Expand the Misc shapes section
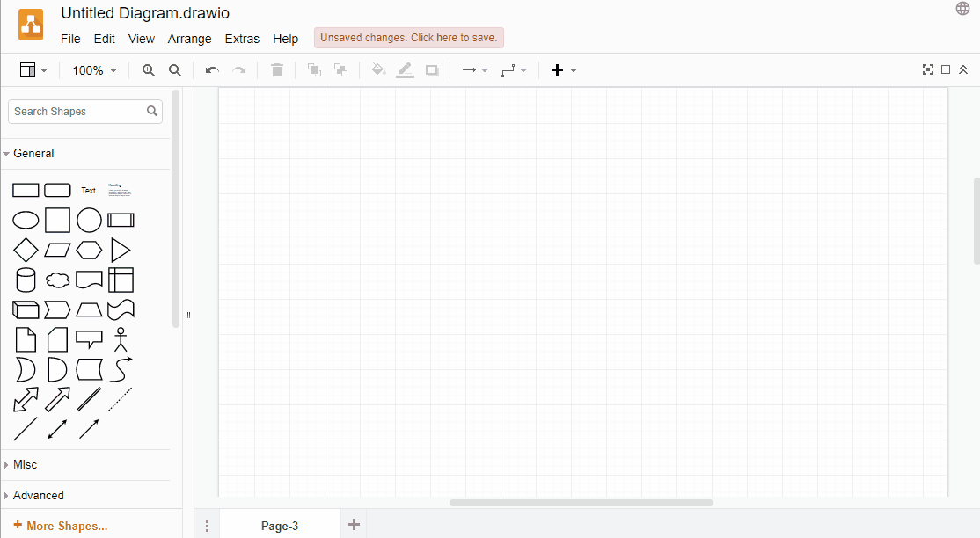Viewport: 980px width, 538px height. point(25,464)
